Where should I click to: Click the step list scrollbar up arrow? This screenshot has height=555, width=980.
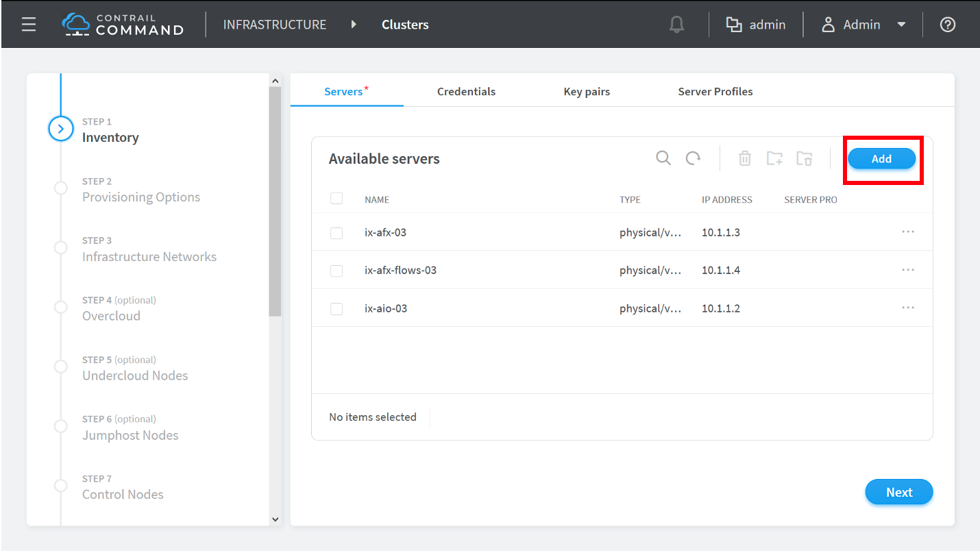[x=275, y=81]
